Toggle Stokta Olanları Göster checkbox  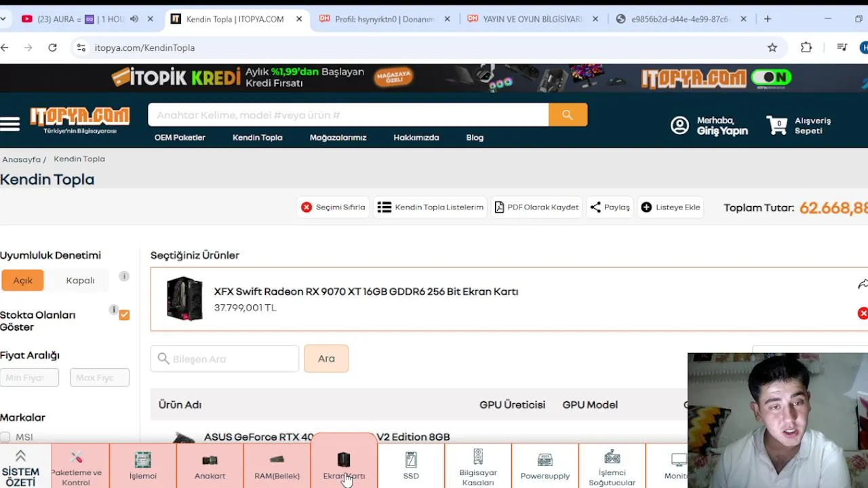[124, 314]
